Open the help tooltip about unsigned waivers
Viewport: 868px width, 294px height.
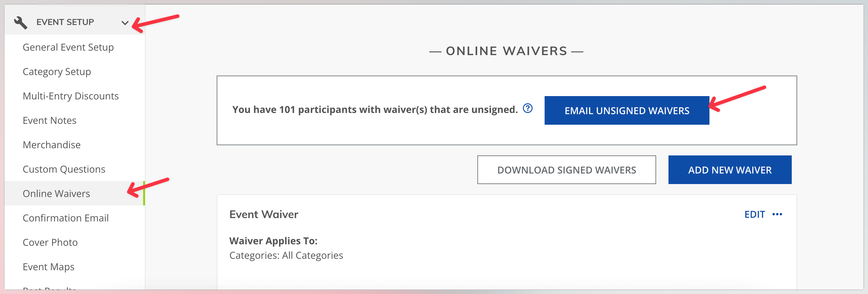pos(527,109)
